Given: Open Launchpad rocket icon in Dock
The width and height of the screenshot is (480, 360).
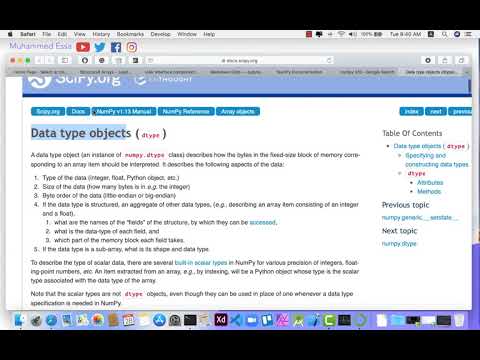Looking at the screenshot, I should coord(36,320).
